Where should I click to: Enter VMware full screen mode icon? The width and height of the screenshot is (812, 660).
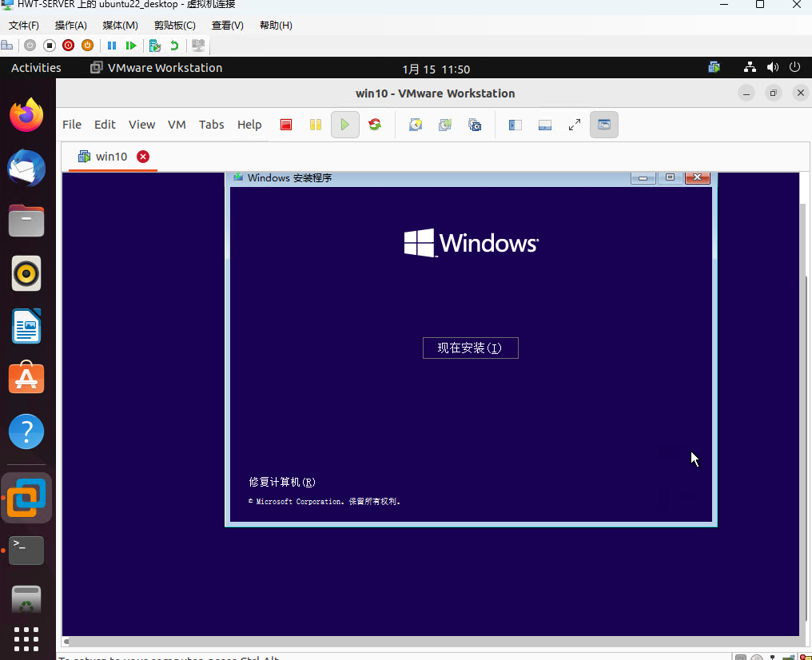(x=575, y=125)
